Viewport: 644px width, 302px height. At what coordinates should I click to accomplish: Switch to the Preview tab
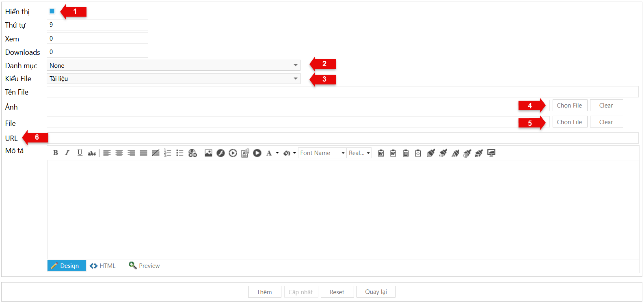click(145, 266)
